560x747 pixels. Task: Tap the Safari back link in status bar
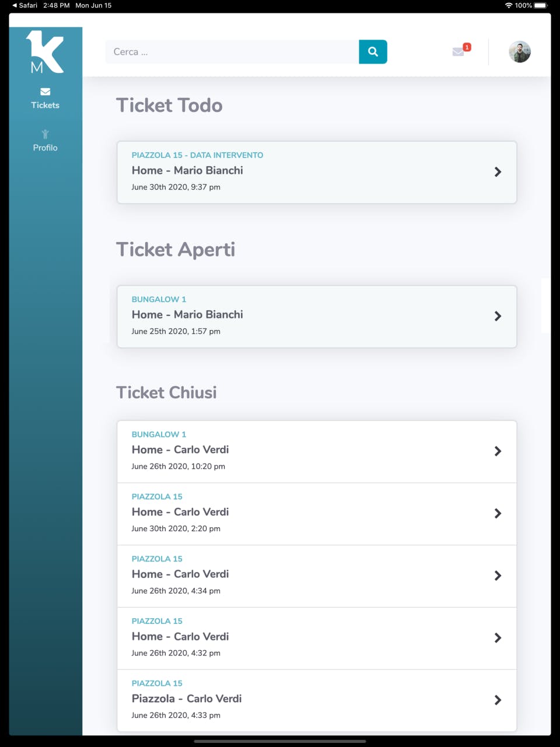(24, 5)
